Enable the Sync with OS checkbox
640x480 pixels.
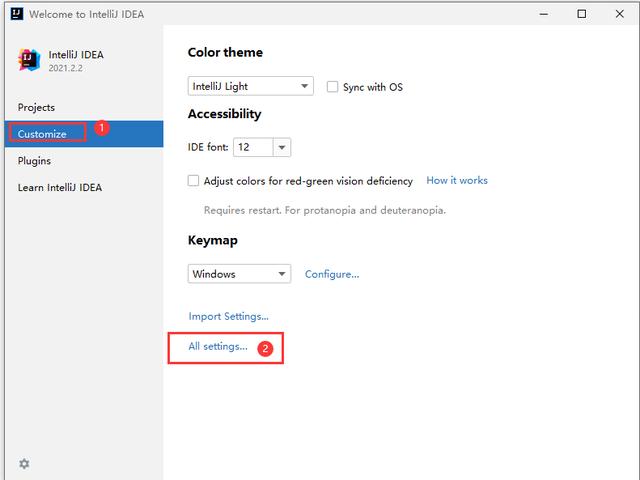(x=332, y=87)
